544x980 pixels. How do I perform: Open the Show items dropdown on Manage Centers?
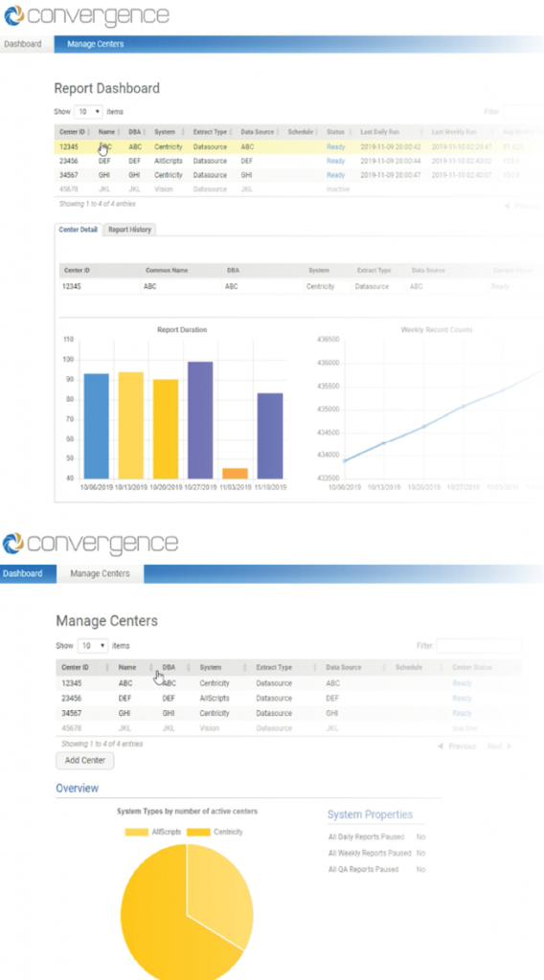click(x=93, y=646)
